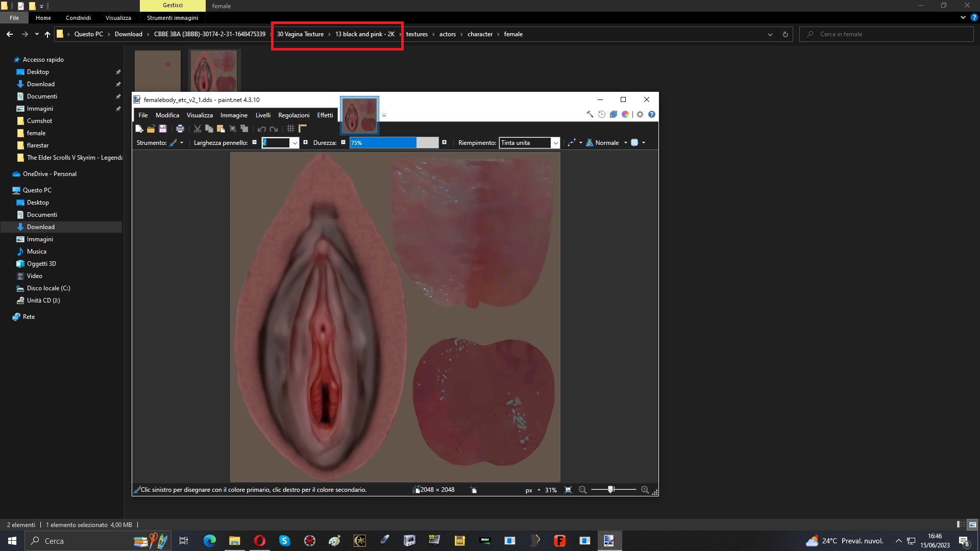Image resolution: width=980 pixels, height=551 pixels.
Task: Click the Cut scissors icon
Action: tap(197, 129)
